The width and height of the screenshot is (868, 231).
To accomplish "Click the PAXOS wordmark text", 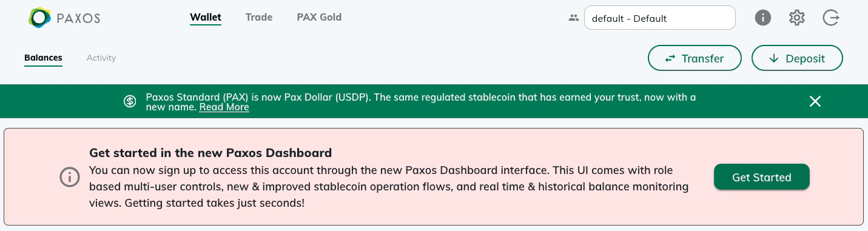I will pyautogui.click(x=78, y=19).
